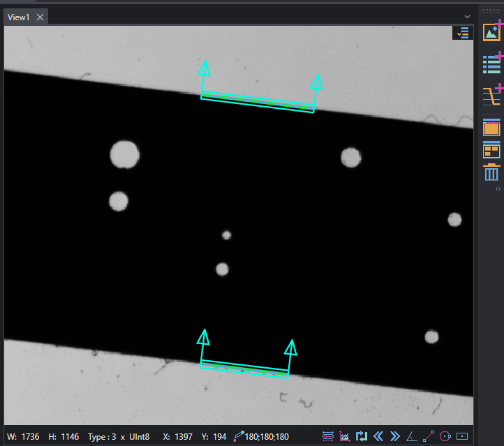Go to next image double chevron
This screenshot has height=446, width=504.
[395, 436]
